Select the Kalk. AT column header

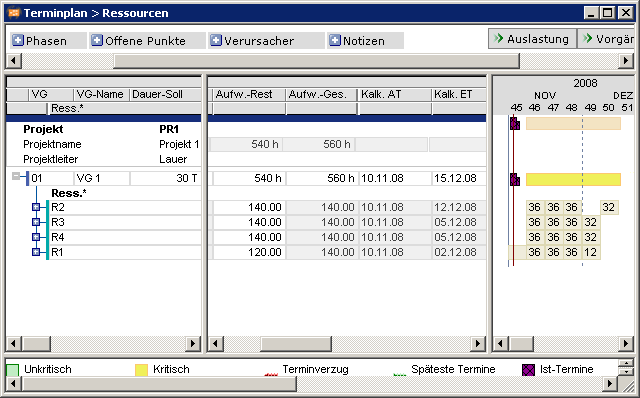tap(395, 94)
